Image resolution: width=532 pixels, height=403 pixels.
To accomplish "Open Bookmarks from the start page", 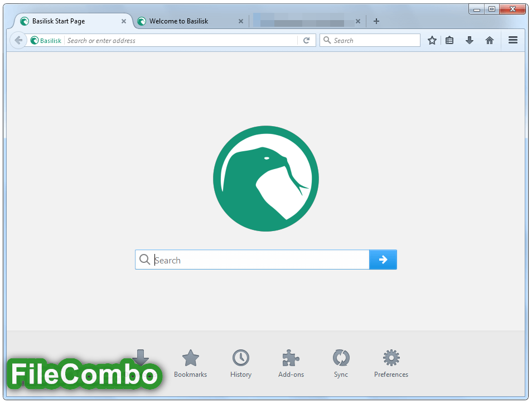I will coord(190,363).
